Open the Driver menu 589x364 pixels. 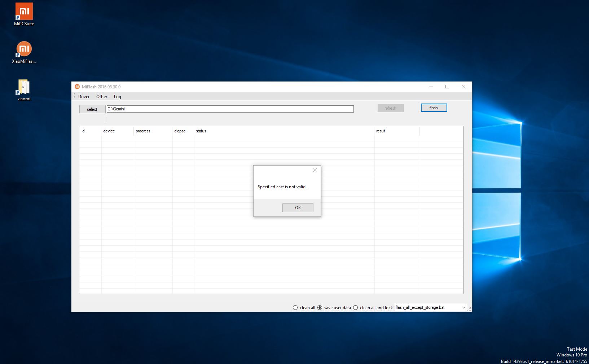click(x=84, y=97)
